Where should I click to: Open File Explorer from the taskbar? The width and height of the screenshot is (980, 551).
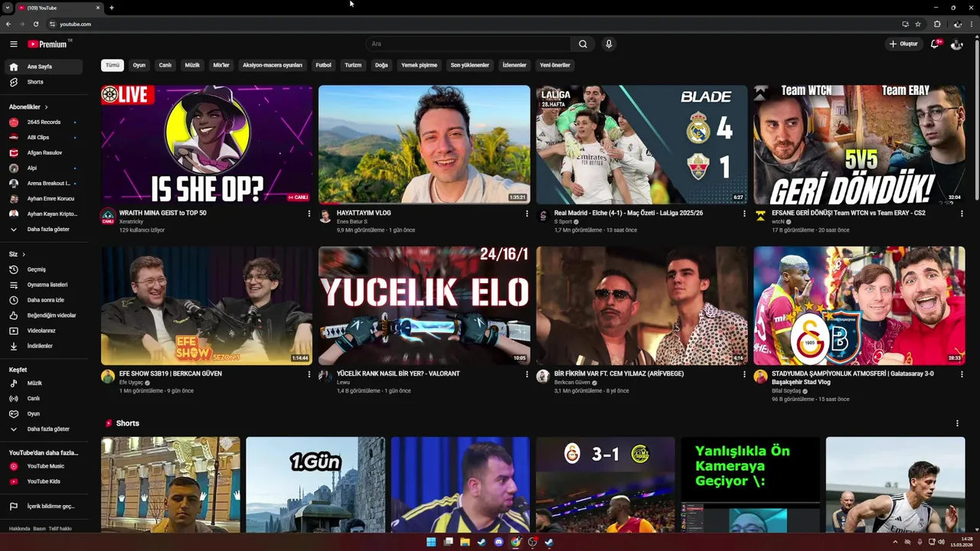point(465,542)
